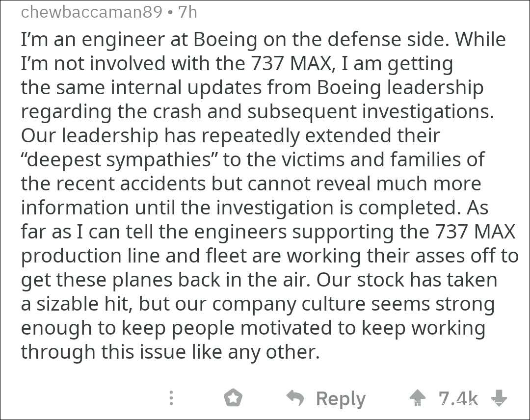The width and height of the screenshot is (530, 420).
Task: Open the chewbaccaman89 user profile
Action: (x=91, y=12)
